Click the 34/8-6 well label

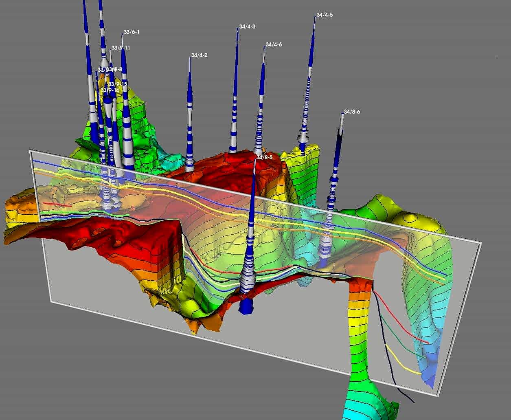click(352, 112)
